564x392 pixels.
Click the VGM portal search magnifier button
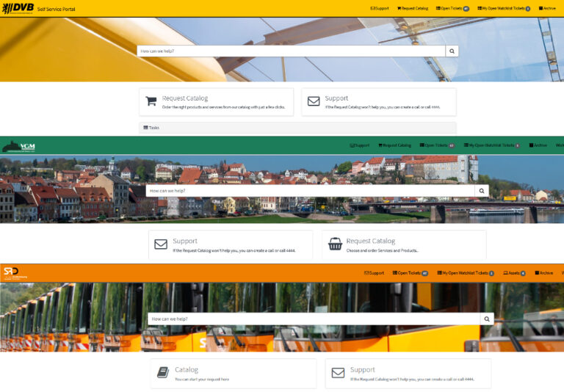tap(482, 191)
